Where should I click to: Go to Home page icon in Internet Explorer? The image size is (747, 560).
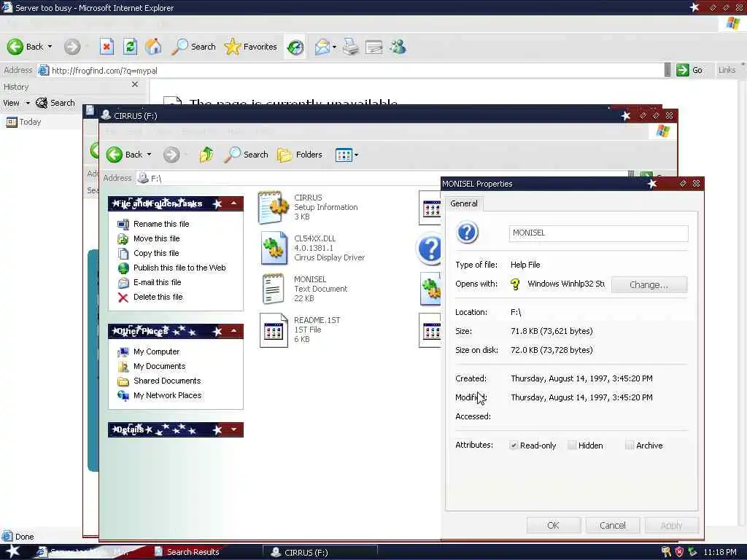153,47
